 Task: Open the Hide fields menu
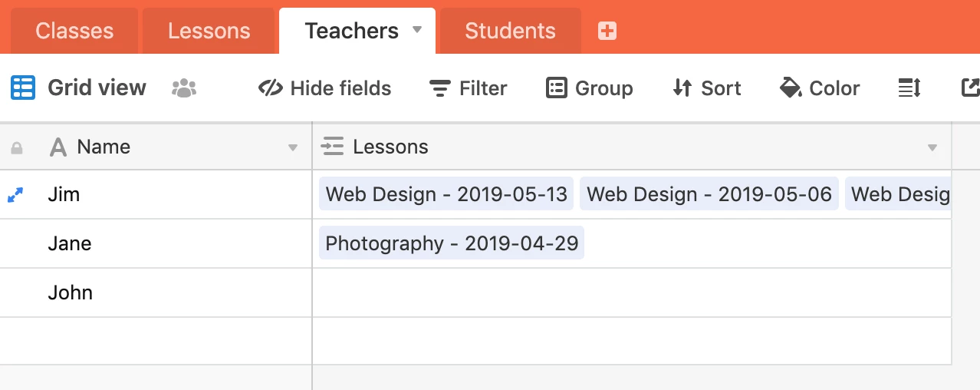(x=325, y=88)
